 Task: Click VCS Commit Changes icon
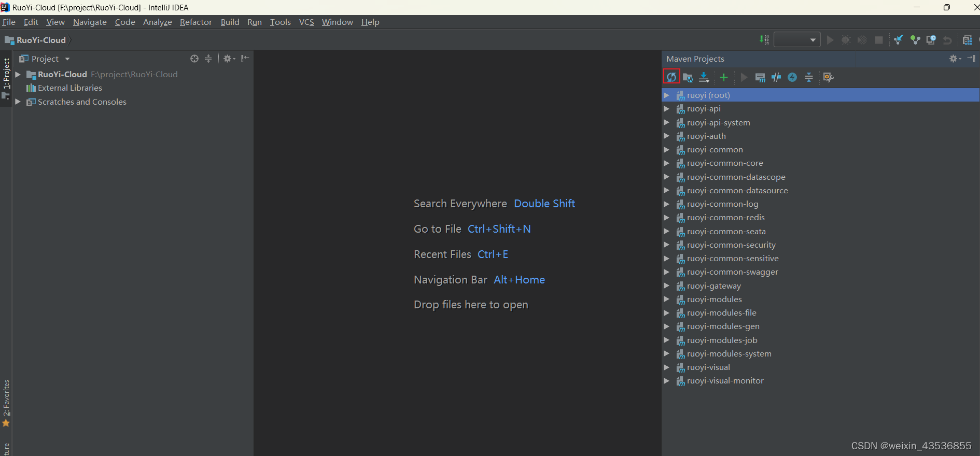[x=915, y=40]
